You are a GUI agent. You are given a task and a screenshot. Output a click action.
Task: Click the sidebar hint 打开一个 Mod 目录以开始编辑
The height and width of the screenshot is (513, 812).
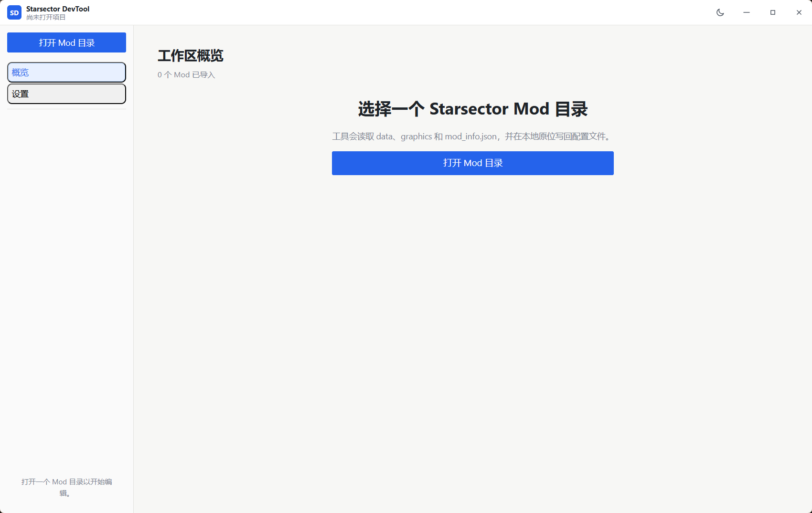pyautogui.click(x=66, y=487)
